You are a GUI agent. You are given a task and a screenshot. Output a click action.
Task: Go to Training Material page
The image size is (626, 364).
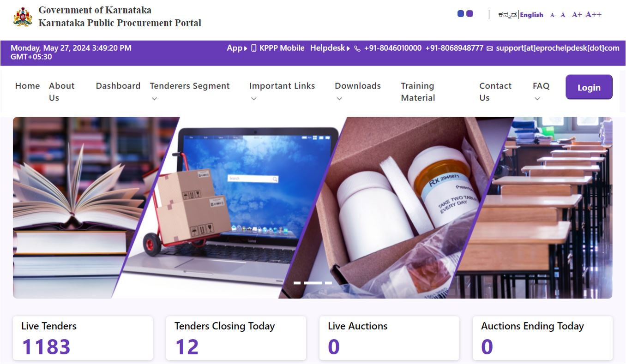(x=418, y=92)
